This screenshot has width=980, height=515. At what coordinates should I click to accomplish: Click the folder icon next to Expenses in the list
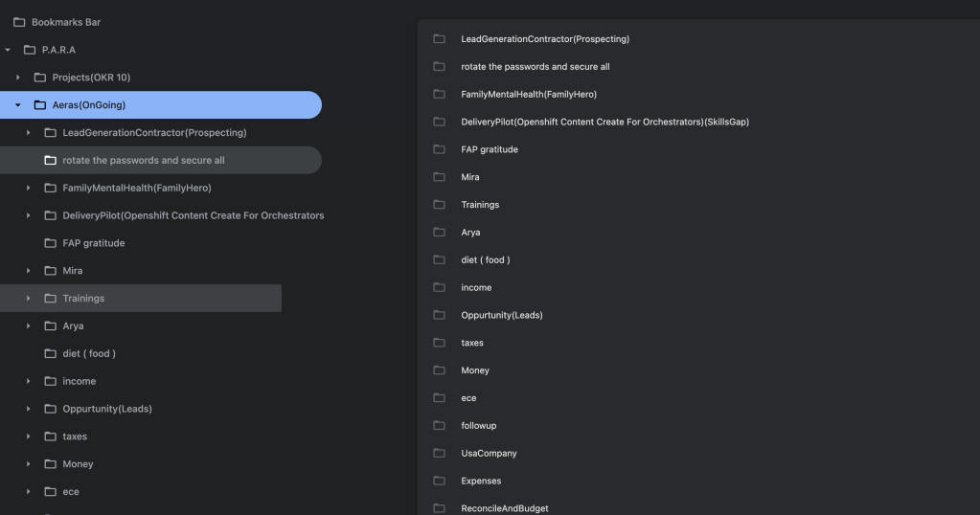click(x=440, y=481)
